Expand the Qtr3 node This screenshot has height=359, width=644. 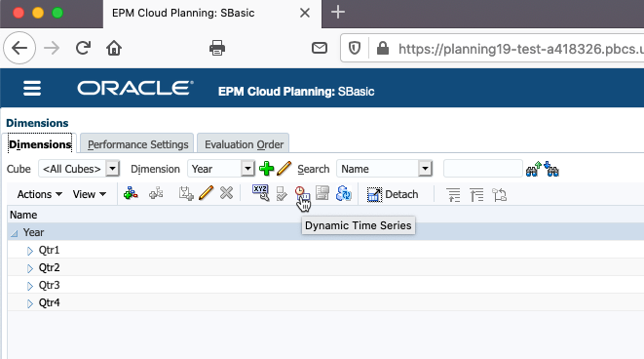pos(30,286)
